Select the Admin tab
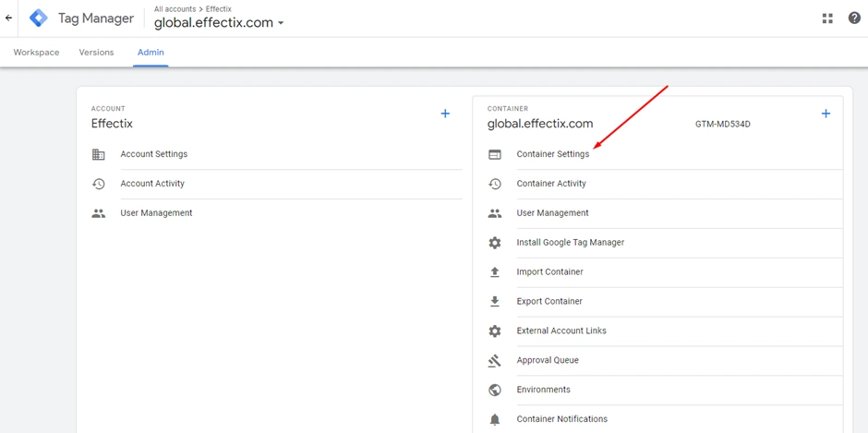868x433 pixels. click(151, 53)
